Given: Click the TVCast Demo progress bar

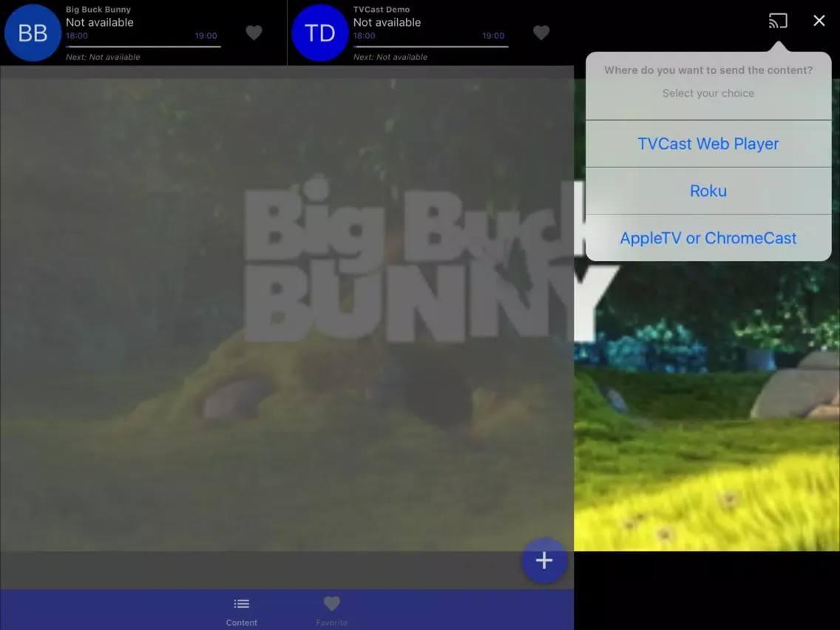Looking at the screenshot, I should (x=430, y=47).
